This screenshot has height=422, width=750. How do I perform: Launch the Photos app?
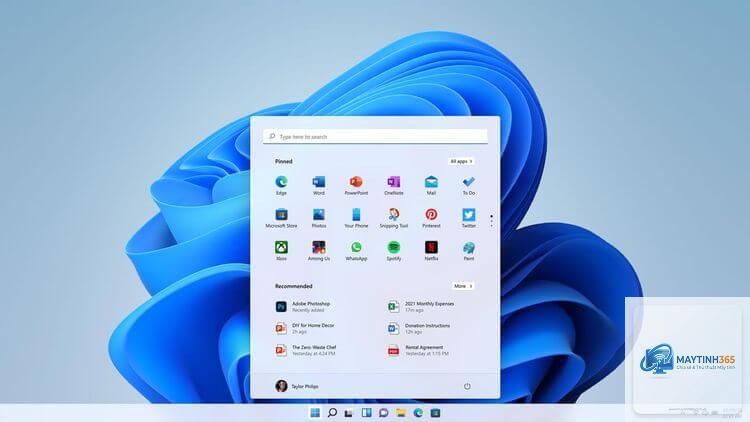[319, 218]
